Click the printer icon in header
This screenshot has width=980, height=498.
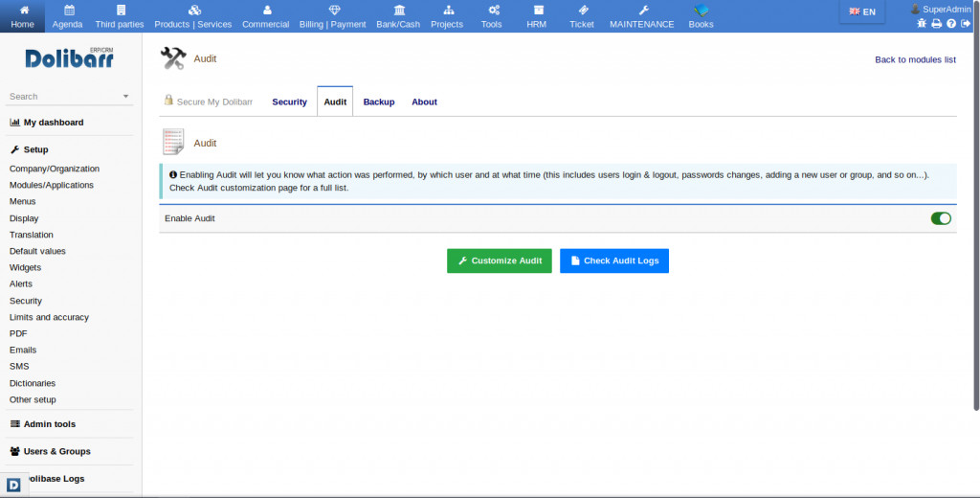[x=936, y=23]
